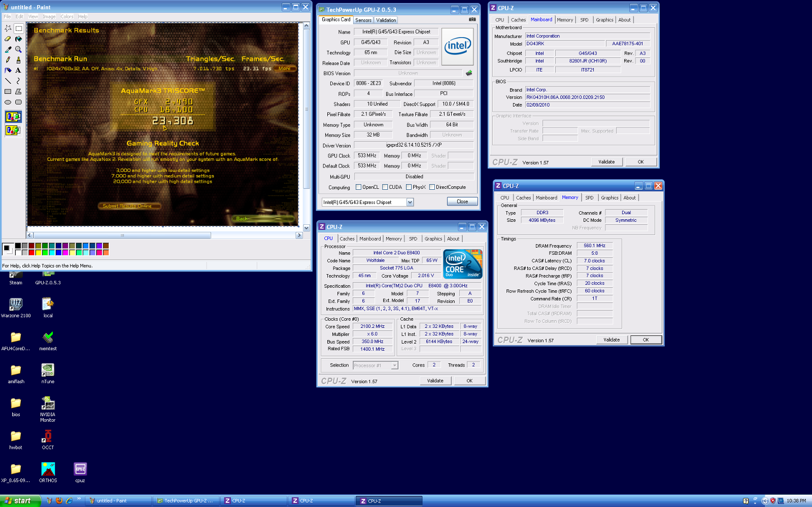Open the Warzone 2100 desktop icon
This screenshot has height=507, width=812.
point(16,308)
